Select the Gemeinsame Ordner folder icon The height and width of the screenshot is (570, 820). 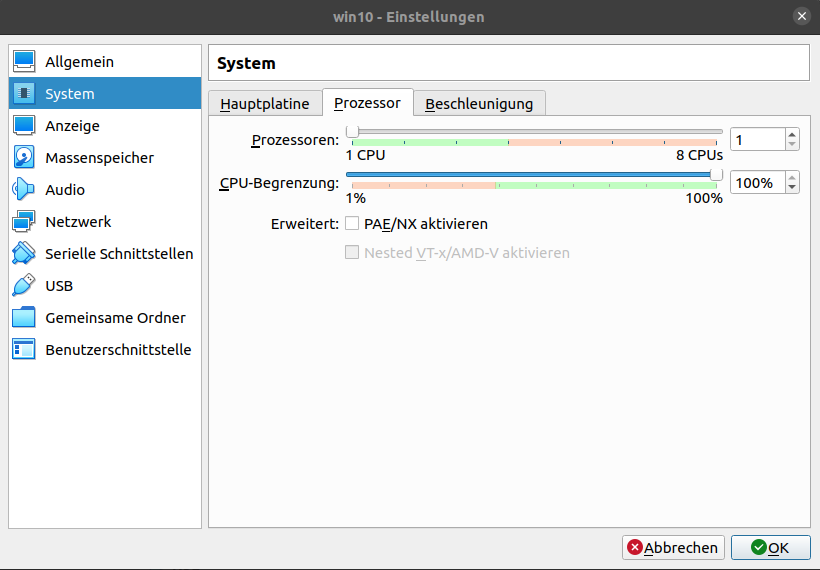tap(24, 318)
